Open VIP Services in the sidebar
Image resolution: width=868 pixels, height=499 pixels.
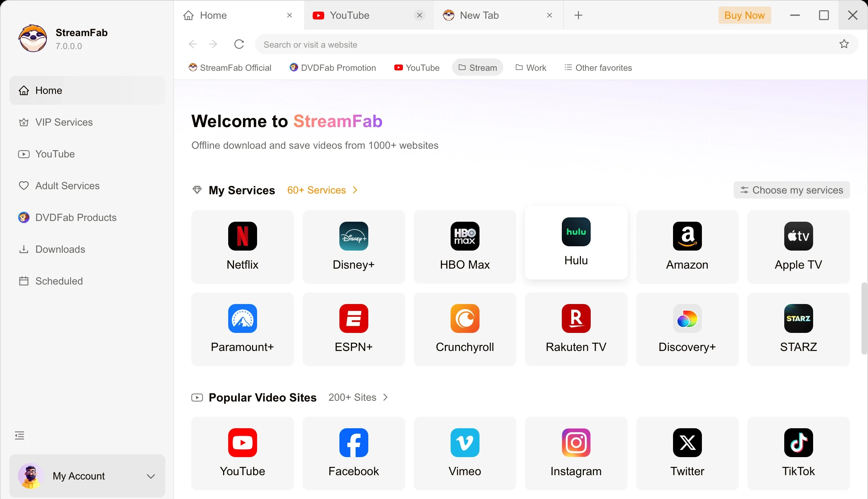pyautogui.click(x=87, y=122)
